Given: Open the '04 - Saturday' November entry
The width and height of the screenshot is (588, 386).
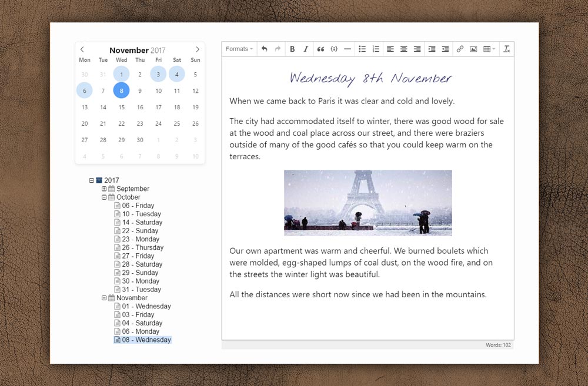Looking at the screenshot, I should [x=138, y=323].
